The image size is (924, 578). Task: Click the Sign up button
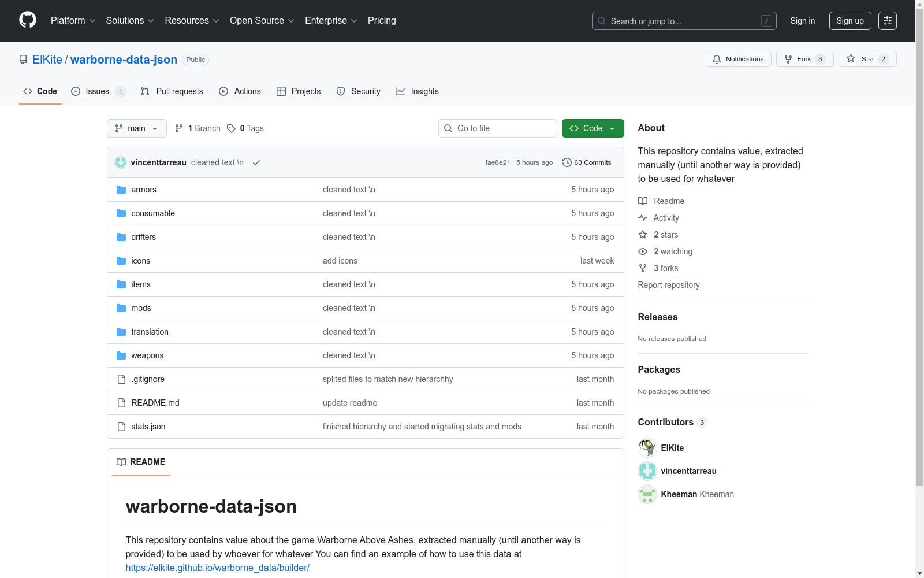pos(850,21)
